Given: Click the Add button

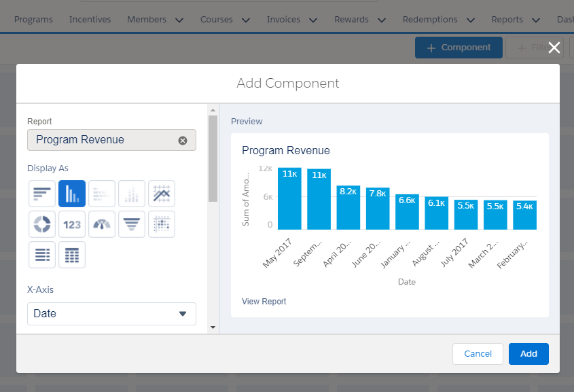Looking at the screenshot, I should (x=528, y=353).
